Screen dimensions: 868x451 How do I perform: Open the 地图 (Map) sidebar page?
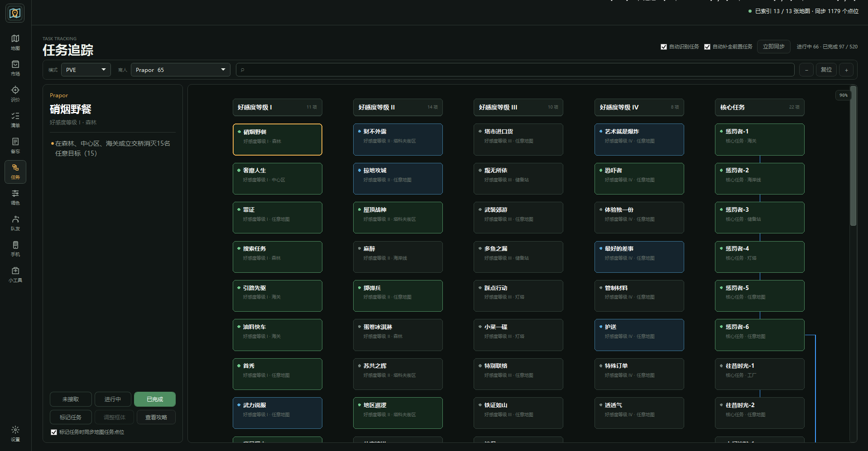15,43
